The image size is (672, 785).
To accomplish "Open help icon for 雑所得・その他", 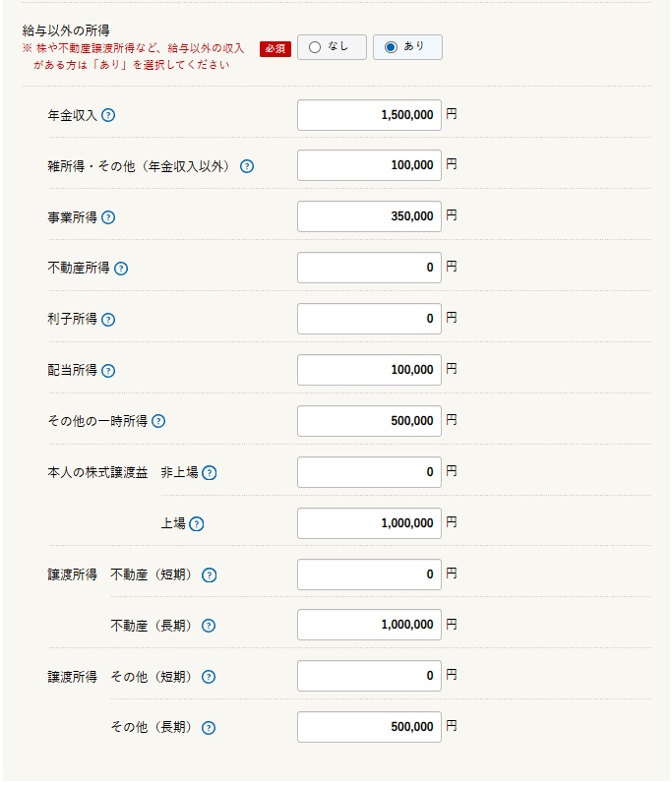I will pyautogui.click(x=247, y=166).
